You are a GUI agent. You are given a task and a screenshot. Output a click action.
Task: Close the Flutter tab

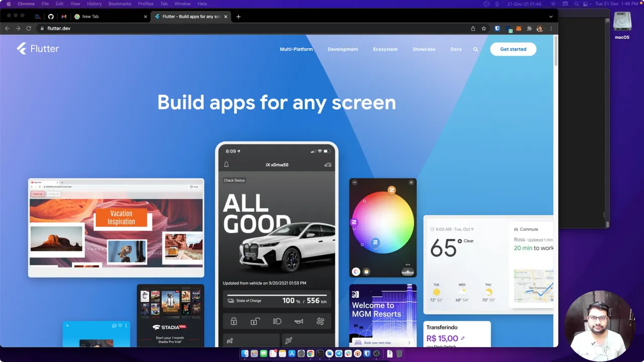click(225, 17)
